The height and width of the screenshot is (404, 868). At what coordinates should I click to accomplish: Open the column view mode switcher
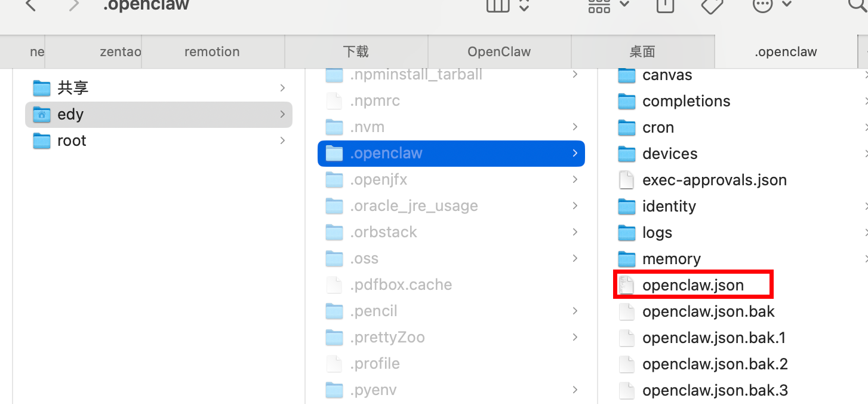508,5
